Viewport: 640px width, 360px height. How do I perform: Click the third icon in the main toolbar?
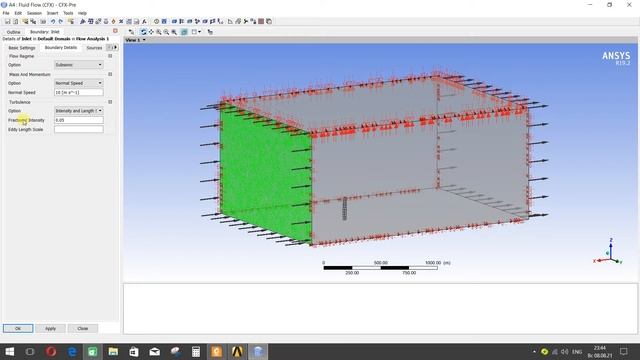coord(25,21)
